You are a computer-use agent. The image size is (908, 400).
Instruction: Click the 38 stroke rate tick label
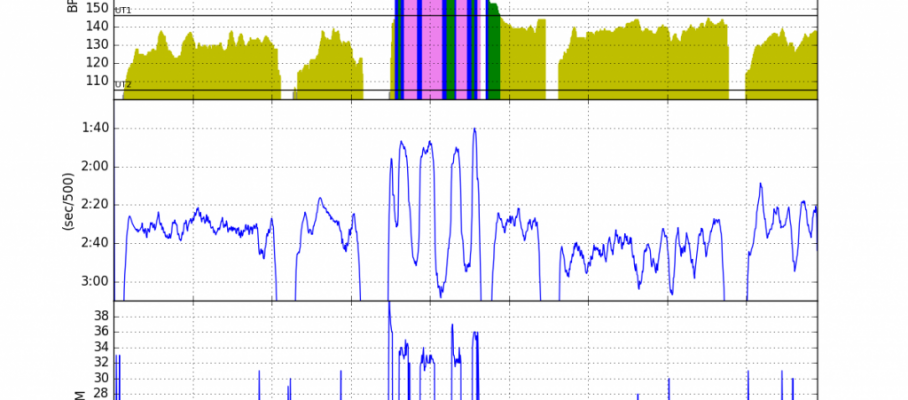tap(101, 315)
